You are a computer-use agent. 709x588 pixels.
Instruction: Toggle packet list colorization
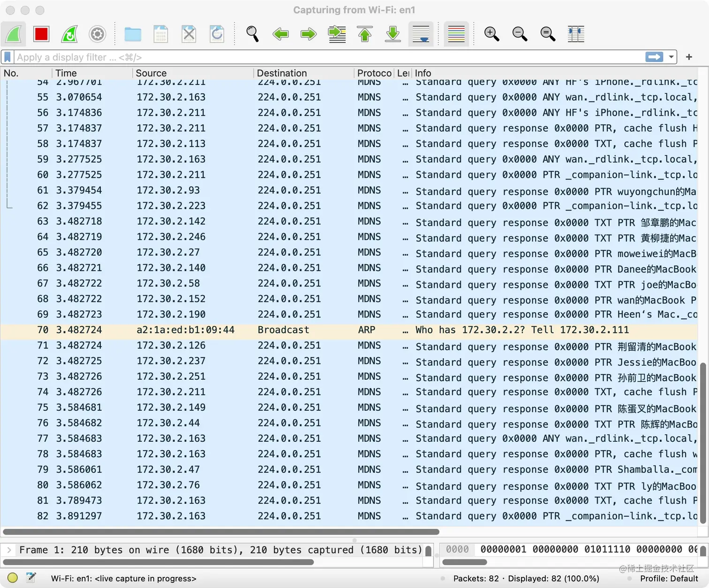456,34
